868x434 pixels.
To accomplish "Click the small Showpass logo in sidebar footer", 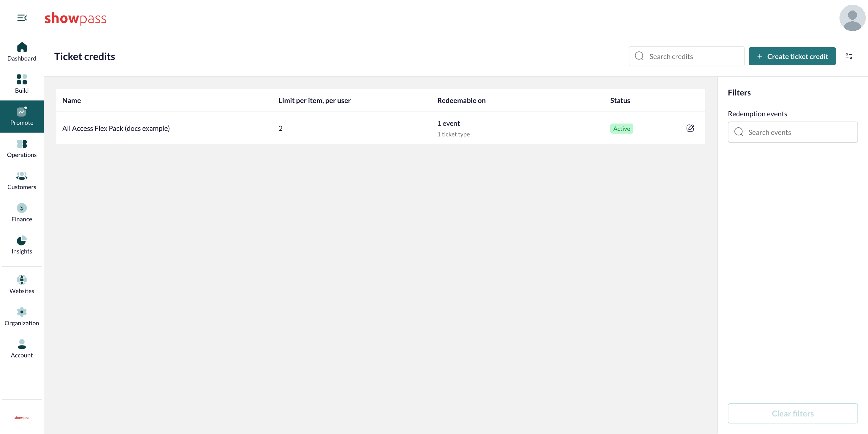I will (22, 417).
